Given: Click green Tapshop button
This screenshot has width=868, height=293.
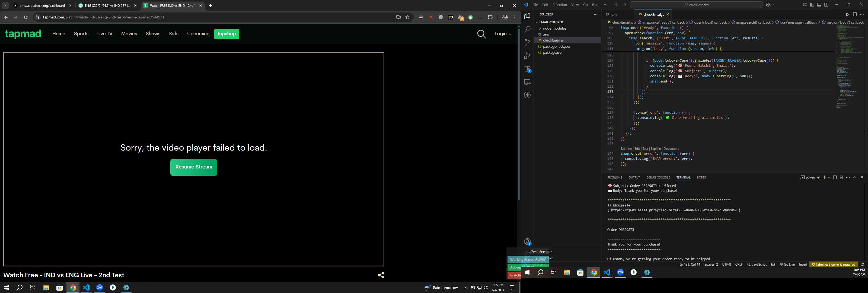Looking at the screenshot, I should point(226,34).
